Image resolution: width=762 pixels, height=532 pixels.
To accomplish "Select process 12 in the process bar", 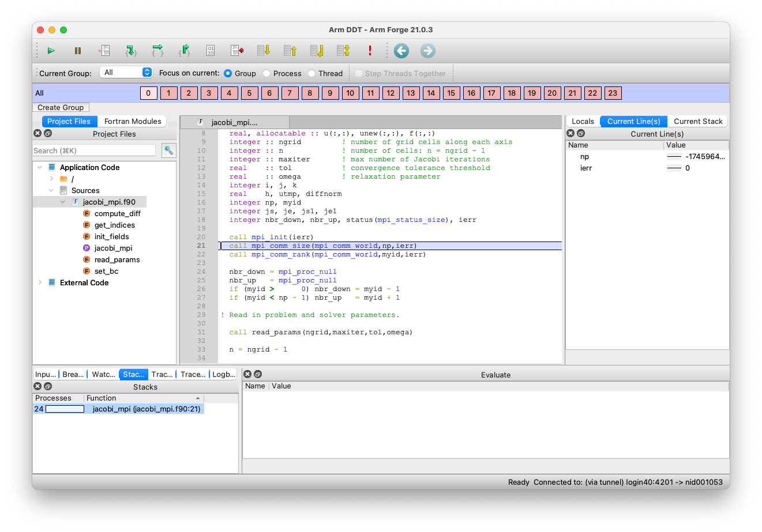I will point(391,93).
